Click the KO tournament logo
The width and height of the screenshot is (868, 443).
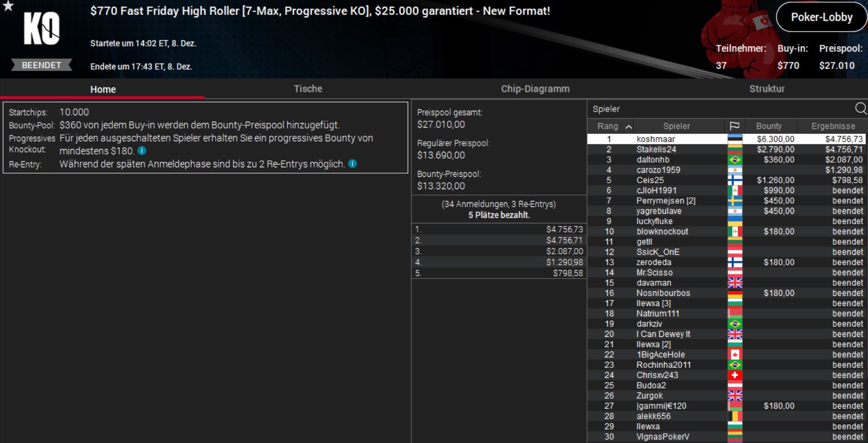(x=41, y=29)
